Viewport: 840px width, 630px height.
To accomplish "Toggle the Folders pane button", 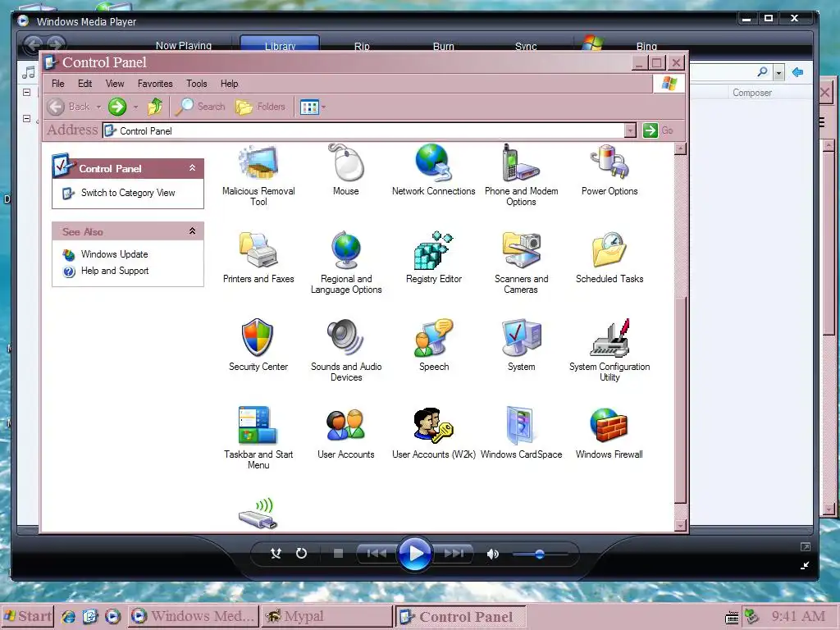I will click(x=260, y=107).
